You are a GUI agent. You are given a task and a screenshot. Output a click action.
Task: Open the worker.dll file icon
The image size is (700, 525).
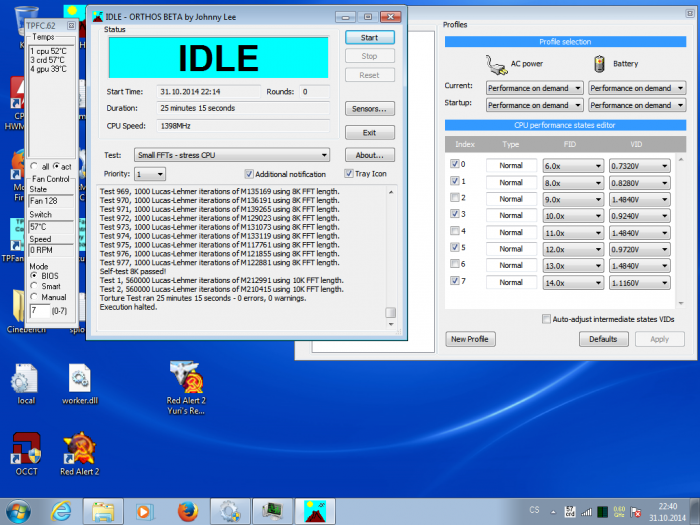pyautogui.click(x=79, y=381)
